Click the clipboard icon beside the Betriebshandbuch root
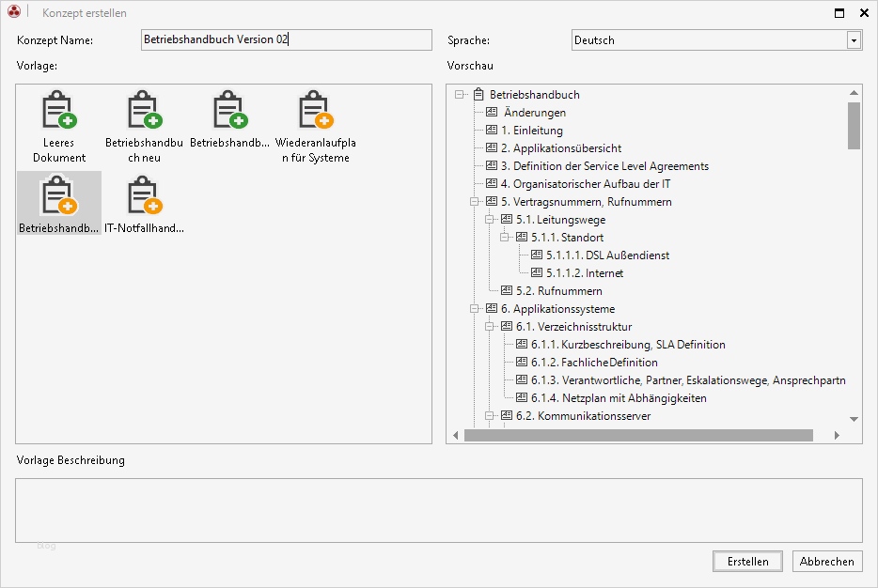 pyautogui.click(x=478, y=95)
